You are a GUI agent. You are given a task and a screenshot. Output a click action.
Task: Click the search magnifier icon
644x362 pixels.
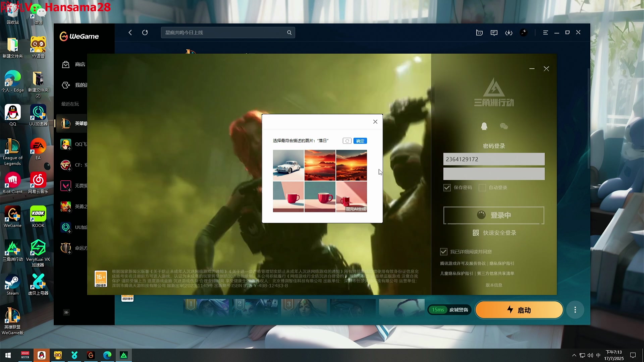[x=289, y=33]
